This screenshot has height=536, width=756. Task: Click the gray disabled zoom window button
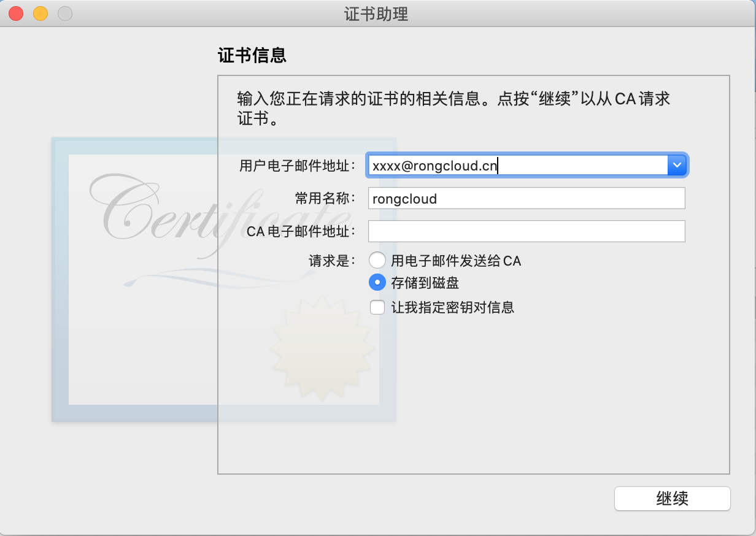[64, 13]
